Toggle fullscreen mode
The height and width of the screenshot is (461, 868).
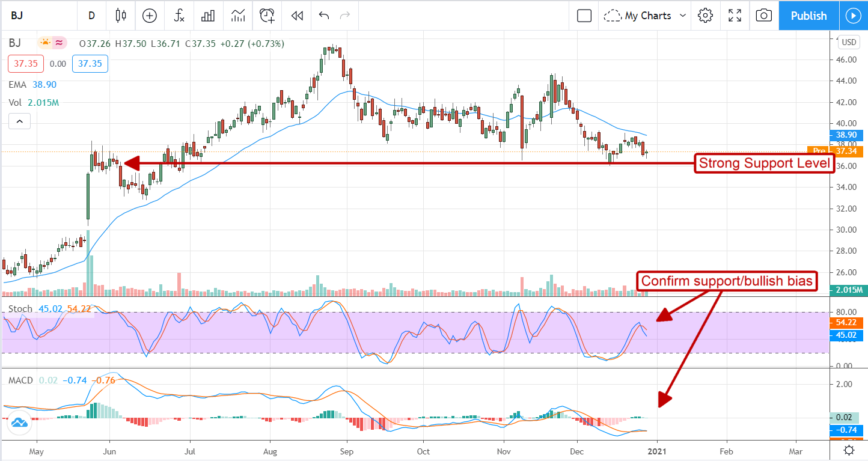coord(735,16)
